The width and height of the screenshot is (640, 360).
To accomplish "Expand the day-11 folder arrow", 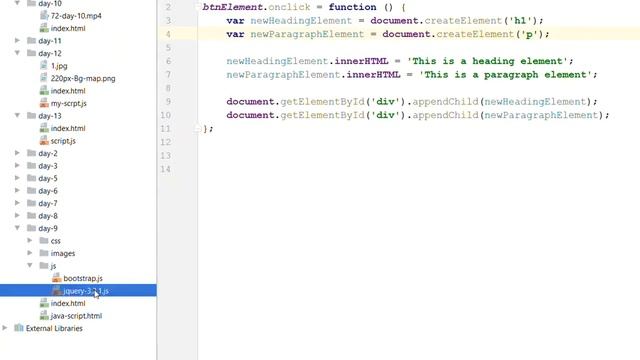I will click(x=17, y=40).
